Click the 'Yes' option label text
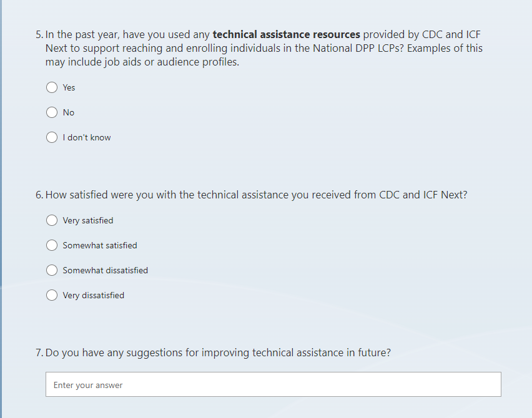Image resolution: width=532 pixels, height=418 pixels. click(69, 88)
